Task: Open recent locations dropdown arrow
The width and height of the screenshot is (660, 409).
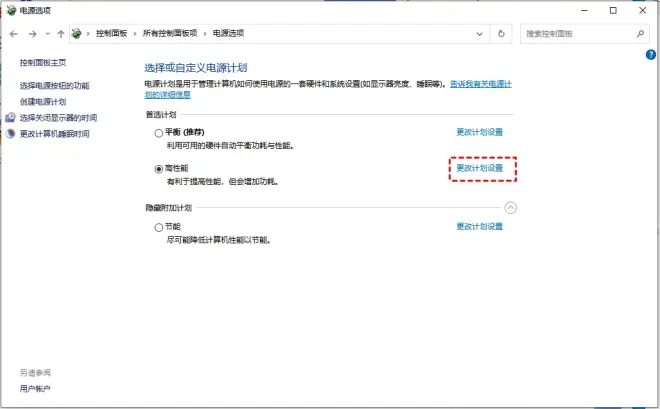Action: (48, 34)
